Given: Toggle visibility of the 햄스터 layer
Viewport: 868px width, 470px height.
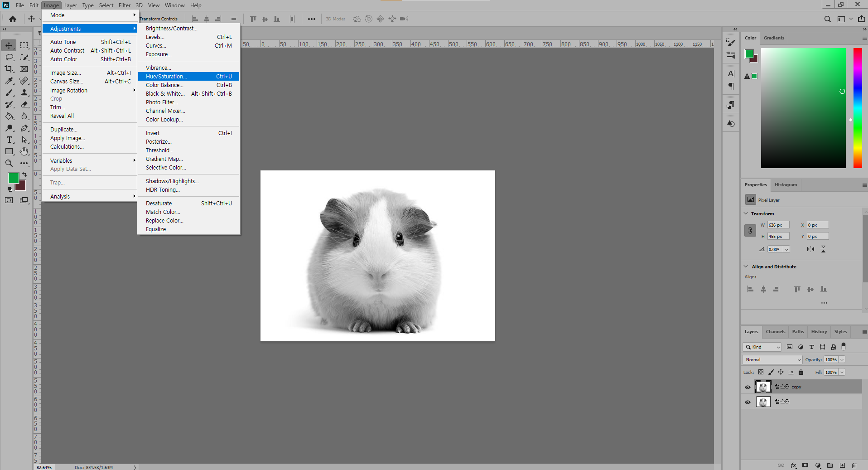Looking at the screenshot, I should coord(747,402).
